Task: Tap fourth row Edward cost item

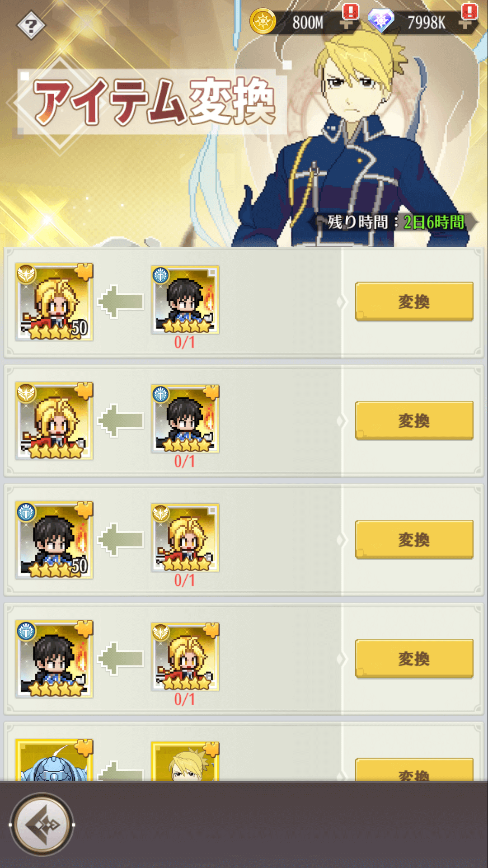Action: coord(185,656)
